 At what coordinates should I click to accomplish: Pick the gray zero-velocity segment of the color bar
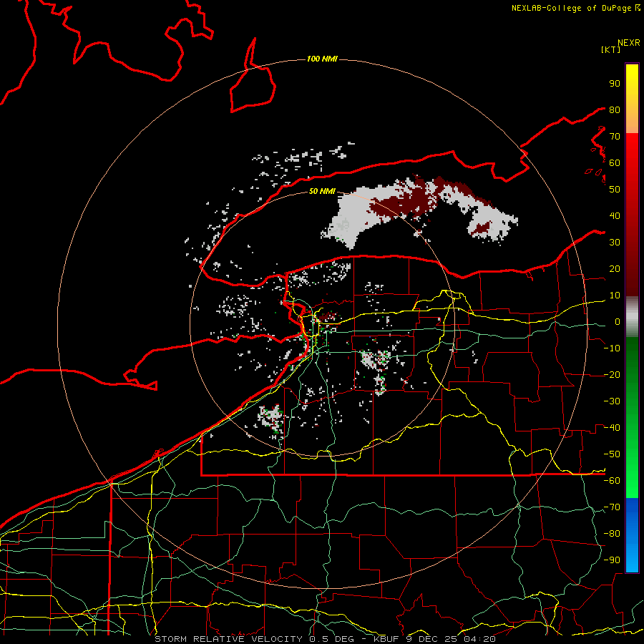632,317
